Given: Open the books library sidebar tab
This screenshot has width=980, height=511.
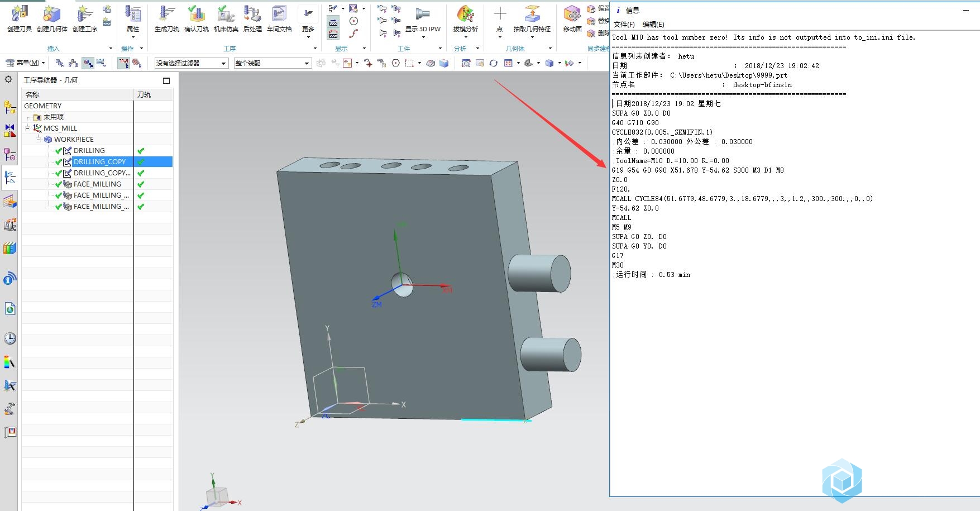Looking at the screenshot, I should (x=9, y=248).
